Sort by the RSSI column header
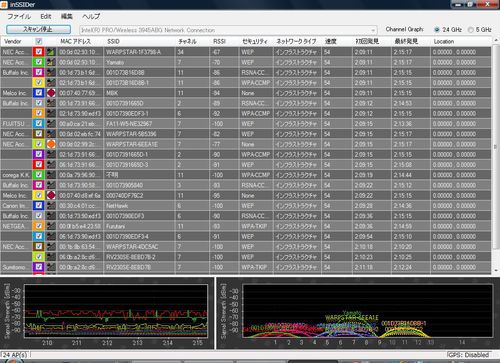Image resolution: width=500 pixels, height=363 pixels. click(224, 41)
